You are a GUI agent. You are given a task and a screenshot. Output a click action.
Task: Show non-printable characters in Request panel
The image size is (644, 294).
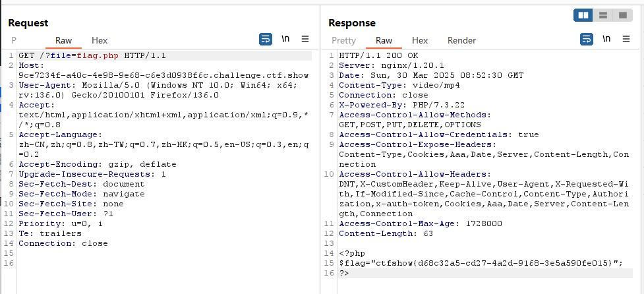point(285,40)
